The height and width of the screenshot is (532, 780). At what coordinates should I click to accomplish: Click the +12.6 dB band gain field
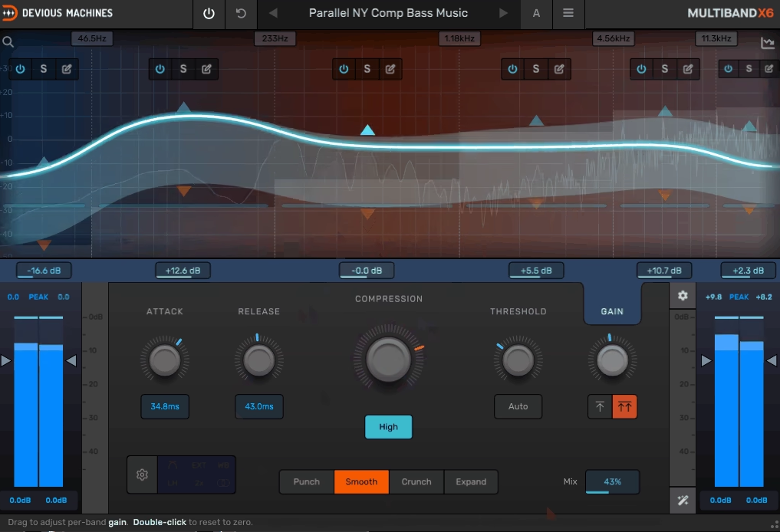coord(183,270)
